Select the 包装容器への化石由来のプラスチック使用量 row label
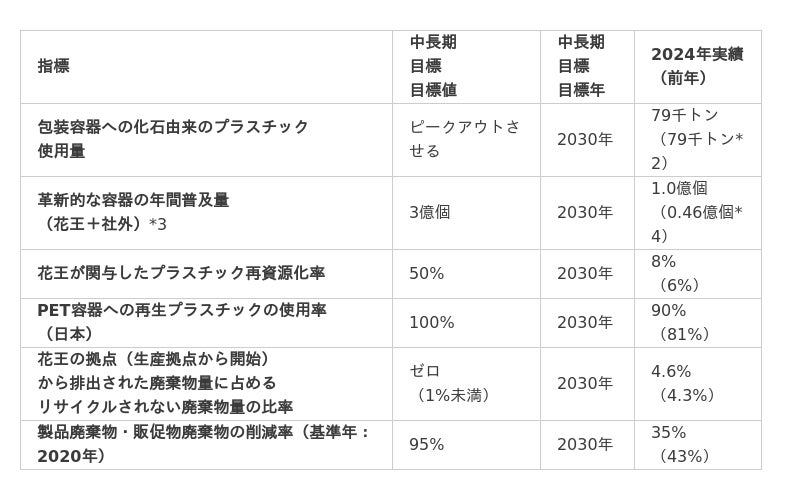This screenshot has height=500, width=800. [173, 139]
